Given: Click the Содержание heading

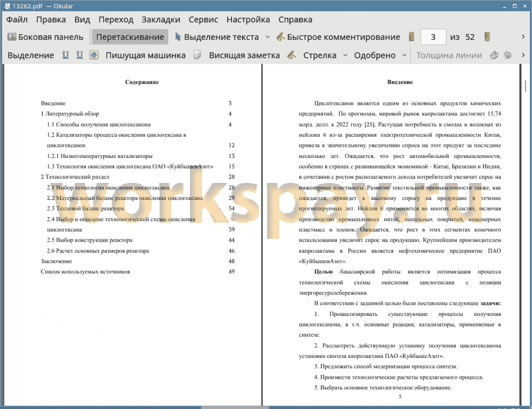Looking at the screenshot, I should 142,82.
